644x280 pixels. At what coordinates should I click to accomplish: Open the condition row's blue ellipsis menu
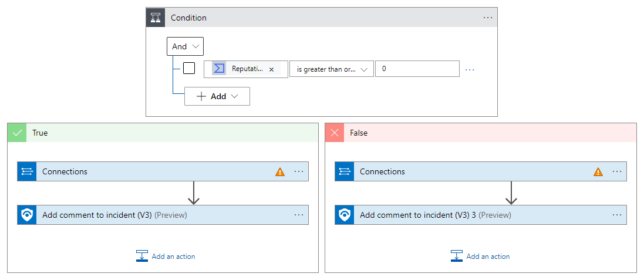[470, 69]
